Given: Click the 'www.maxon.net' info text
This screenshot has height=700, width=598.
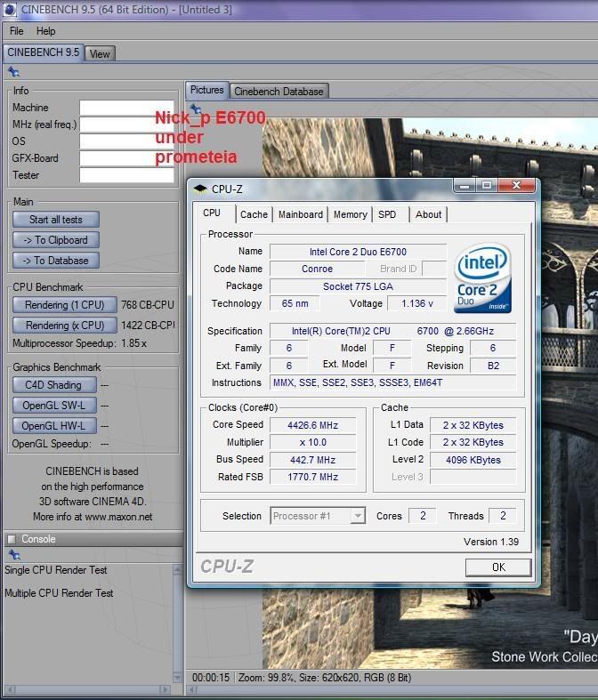Looking at the screenshot, I should pyautogui.click(x=118, y=517).
